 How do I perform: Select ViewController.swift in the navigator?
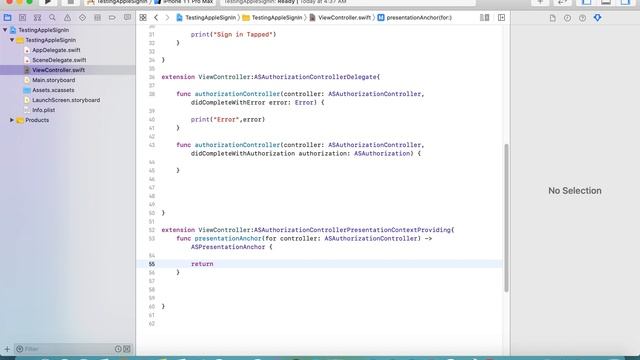[59, 70]
